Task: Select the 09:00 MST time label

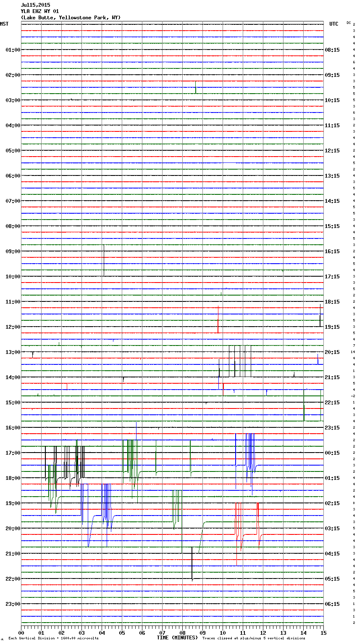Action: pos(13,251)
